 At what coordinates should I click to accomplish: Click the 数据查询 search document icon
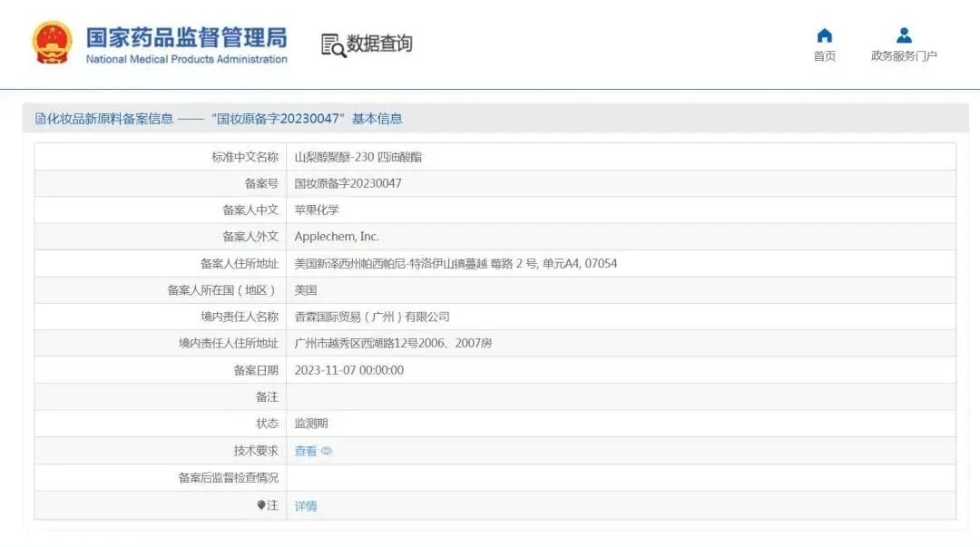point(333,45)
